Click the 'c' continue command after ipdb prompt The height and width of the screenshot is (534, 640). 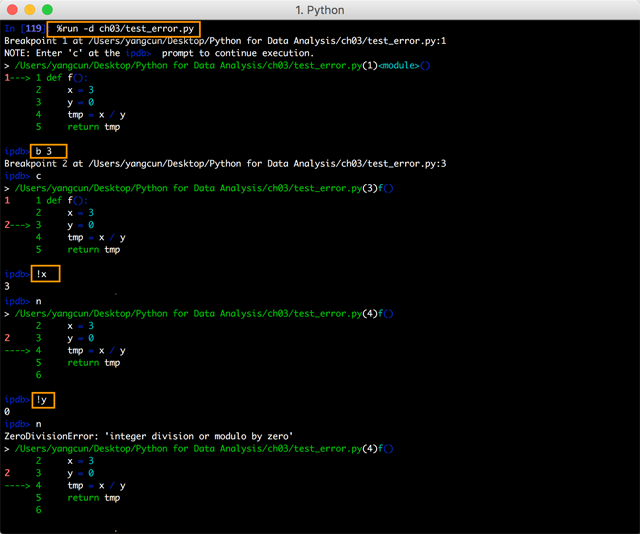pyautogui.click(x=38, y=176)
